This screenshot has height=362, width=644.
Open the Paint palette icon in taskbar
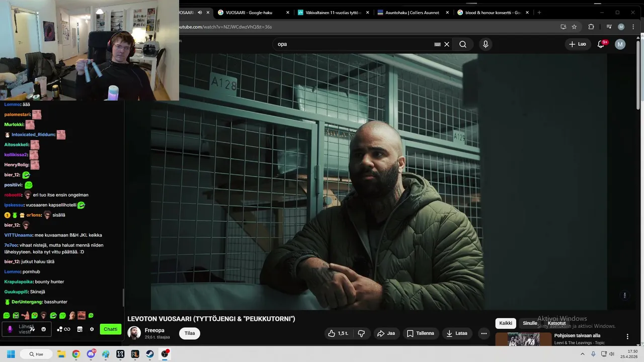[x=105, y=354]
